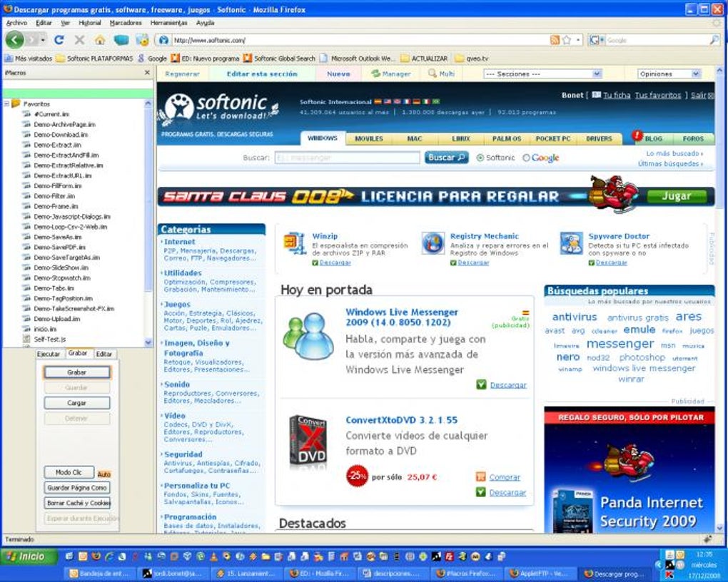Image resolution: width=728 pixels, height=582 pixels.
Task: Reload the page with the refresh icon
Action: [x=59, y=40]
